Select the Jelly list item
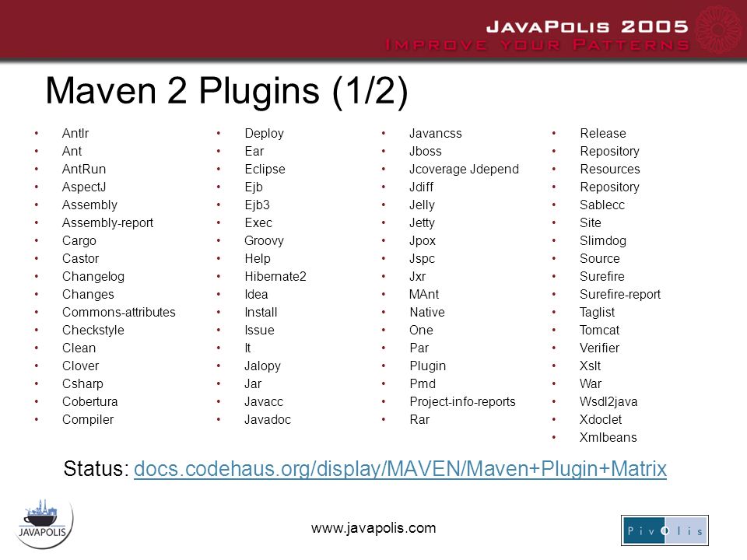The image size is (747, 560). click(x=422, y=205)
